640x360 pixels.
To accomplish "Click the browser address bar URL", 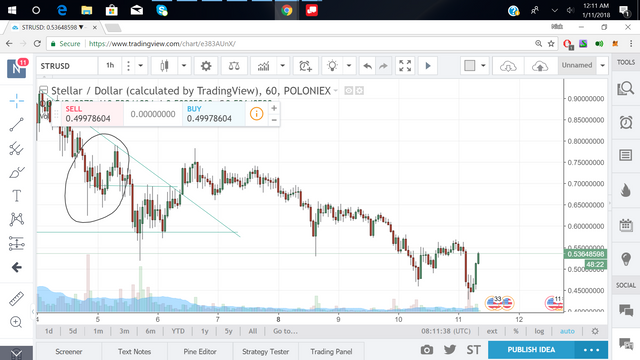I will coord(162,44).
